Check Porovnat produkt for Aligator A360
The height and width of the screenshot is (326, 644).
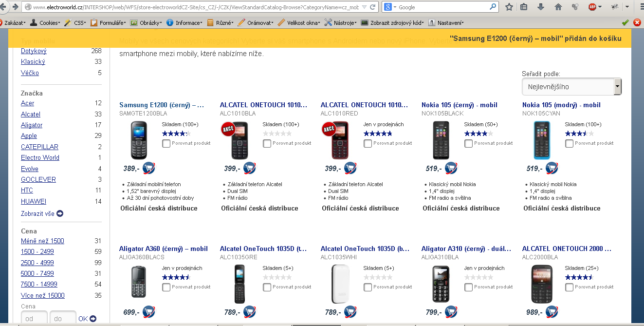[x=166, y=287]
